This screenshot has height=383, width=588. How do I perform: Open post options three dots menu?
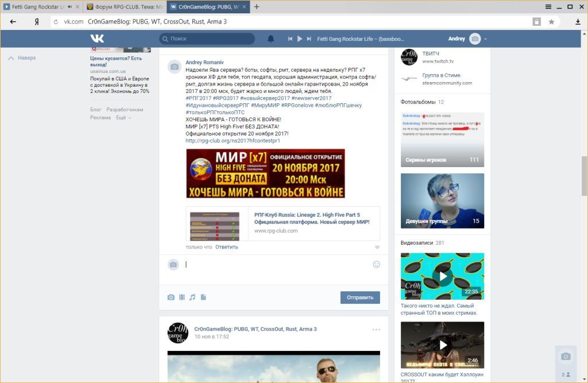(376, 330)
